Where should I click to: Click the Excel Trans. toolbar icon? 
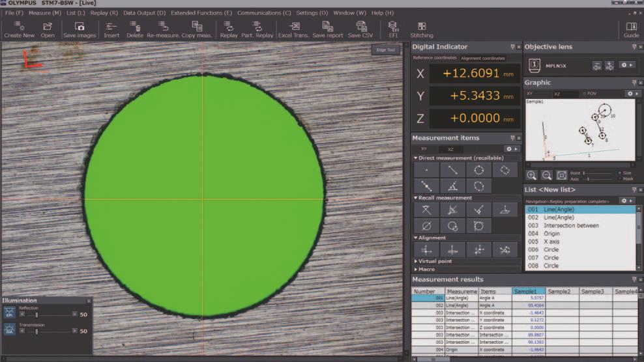pos(293,29)
